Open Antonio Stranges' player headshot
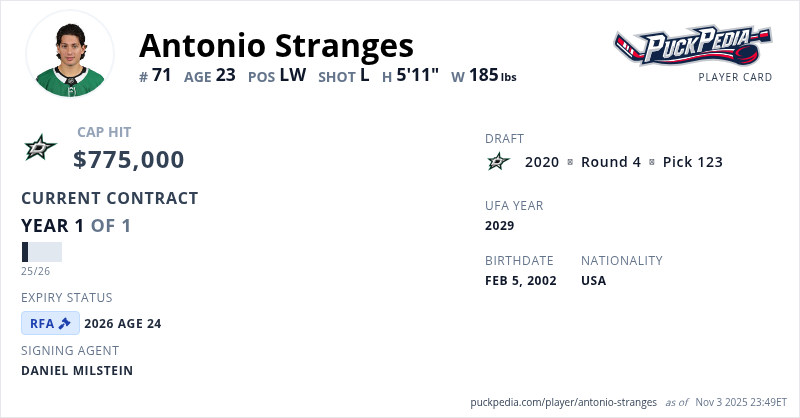Screen dimensions: 800x418 point(70,54)
